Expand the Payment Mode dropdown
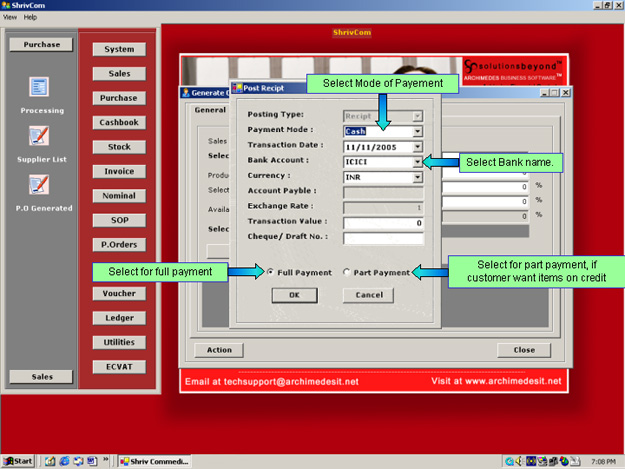The image size is (625, 469). tap(417, 130)
